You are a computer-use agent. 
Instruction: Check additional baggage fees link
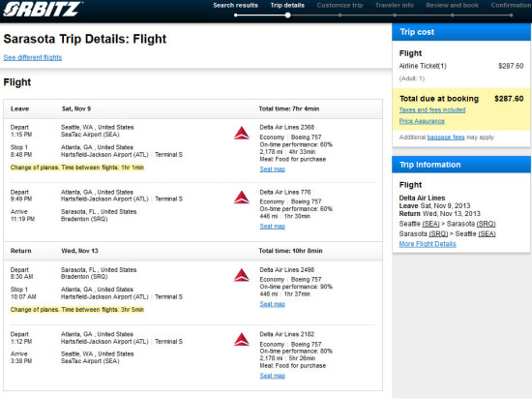(x=446, y=138)
